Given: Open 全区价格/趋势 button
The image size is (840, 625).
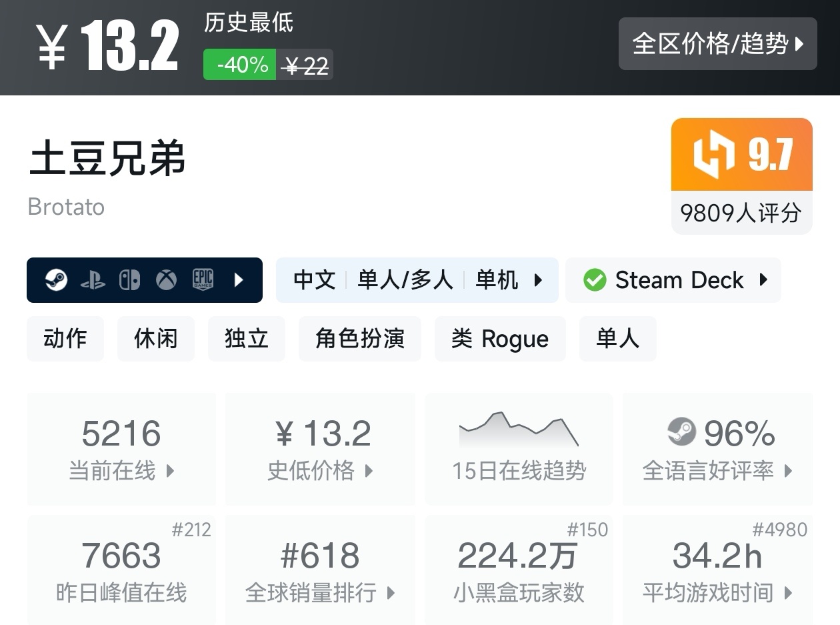Looking at the screenshot, I should 717,44.
